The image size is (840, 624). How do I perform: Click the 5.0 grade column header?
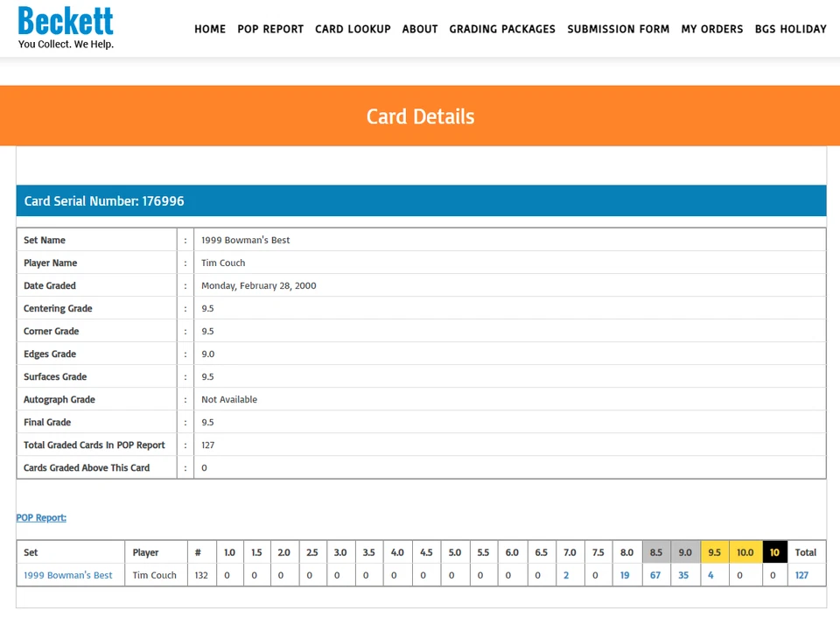(x=455, y=552)
